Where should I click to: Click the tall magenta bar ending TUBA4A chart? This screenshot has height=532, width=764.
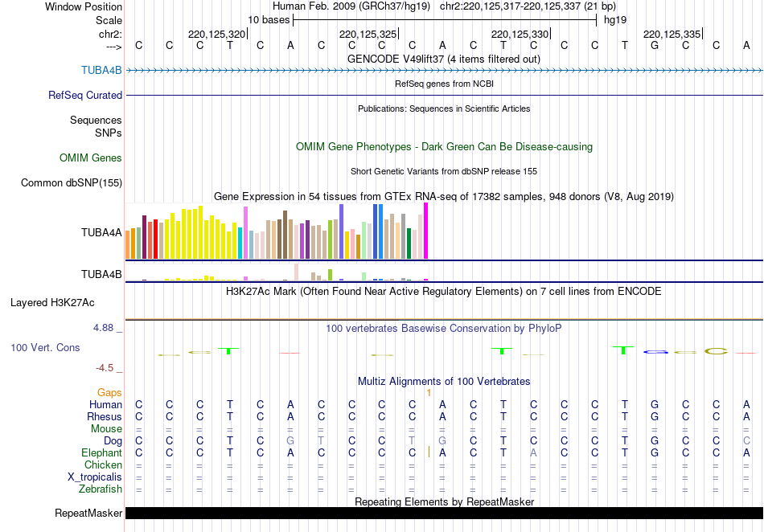426,231
